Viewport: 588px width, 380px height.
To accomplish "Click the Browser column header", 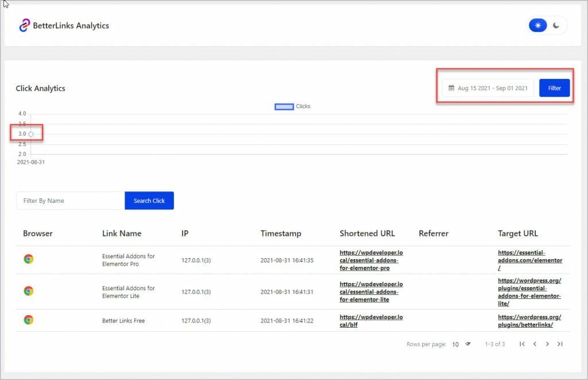I will coord(38,233).
